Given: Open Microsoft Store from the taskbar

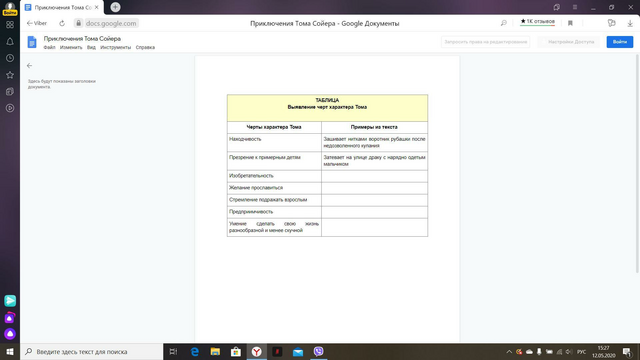Looking at the screenshot, I should coord(236,351).
